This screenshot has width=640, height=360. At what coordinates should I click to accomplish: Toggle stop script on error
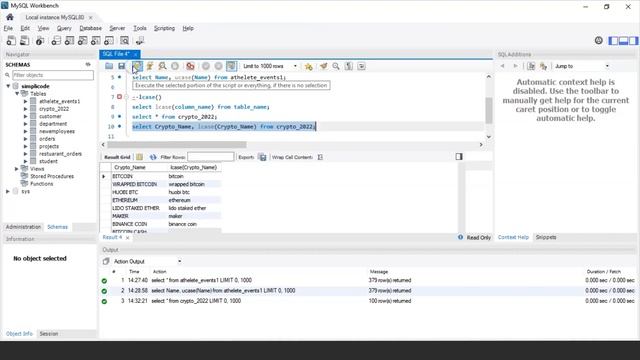pos(190,66)
